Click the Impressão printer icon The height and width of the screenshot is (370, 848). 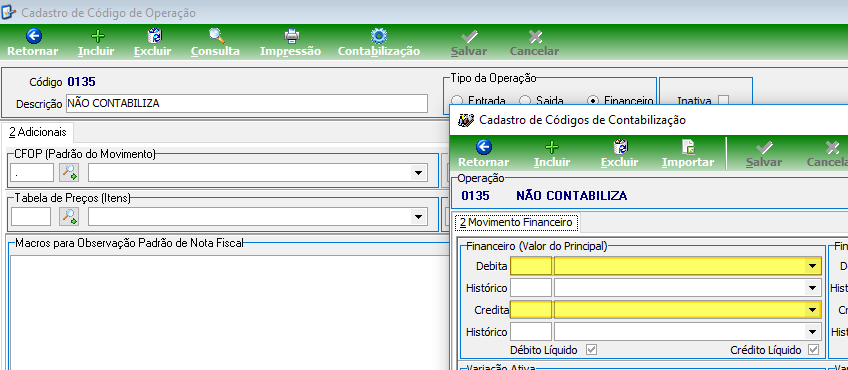pyautogui.click(x=292, y=37)
